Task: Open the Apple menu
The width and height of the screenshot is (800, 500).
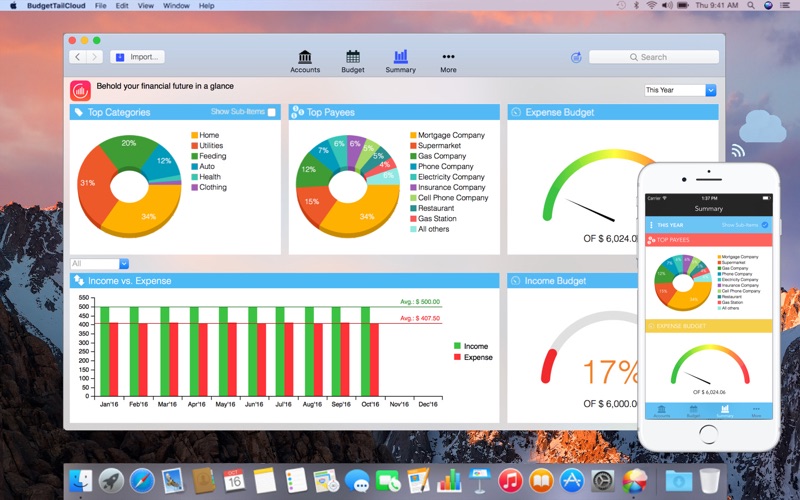Action: pos(13,6)
